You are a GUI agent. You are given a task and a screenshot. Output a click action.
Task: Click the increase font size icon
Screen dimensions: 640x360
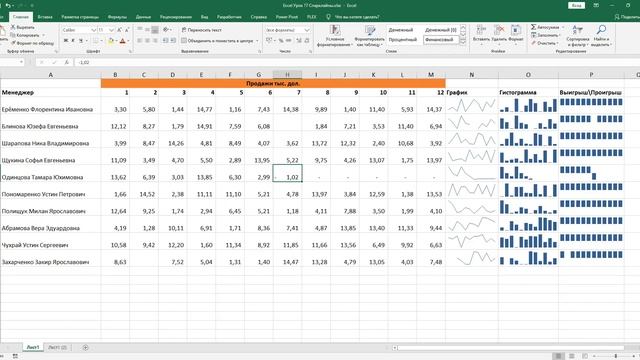[x=120, y=30]
